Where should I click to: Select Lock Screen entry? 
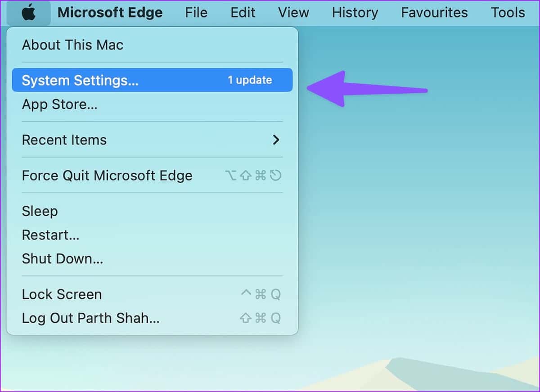pyautogui.click(x=62, y=294)
